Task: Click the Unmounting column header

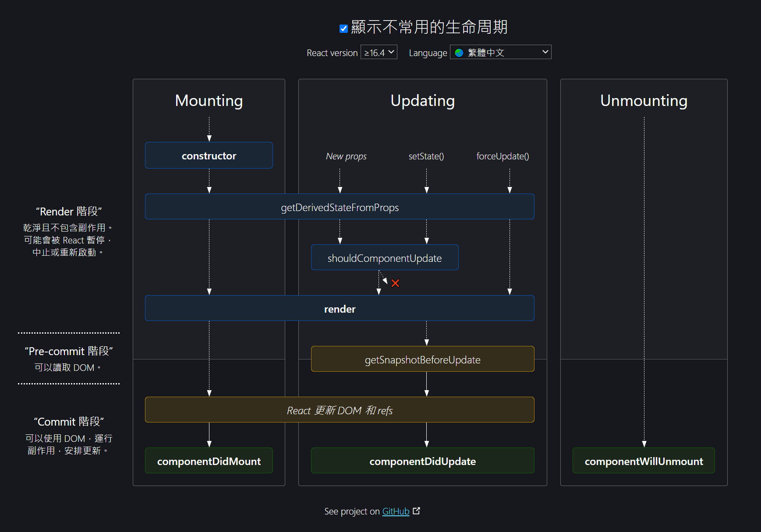Action: click(x=644, y=101)
